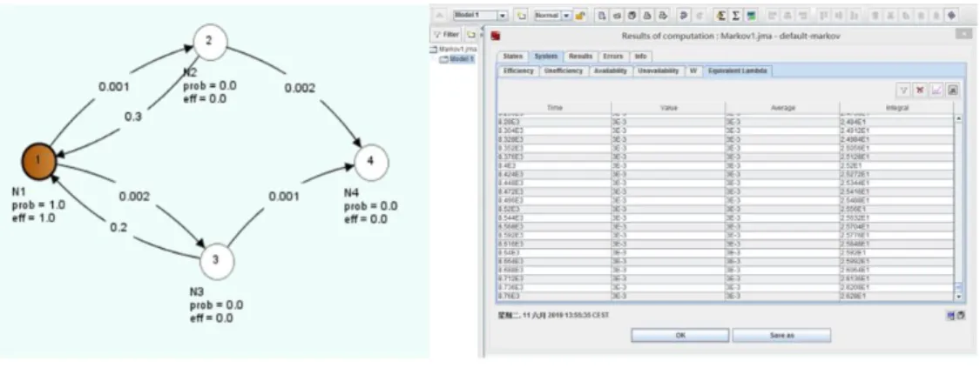The width and height of the screenshot is (980, 368).
Task: Click the 8.4E3 time cell
Action: (554, 165)
